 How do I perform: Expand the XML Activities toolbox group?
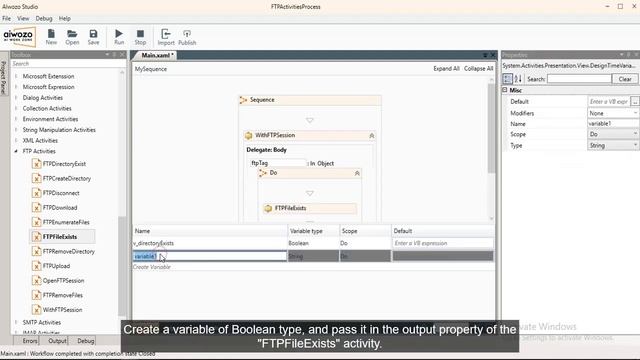[x=16, y=141]
